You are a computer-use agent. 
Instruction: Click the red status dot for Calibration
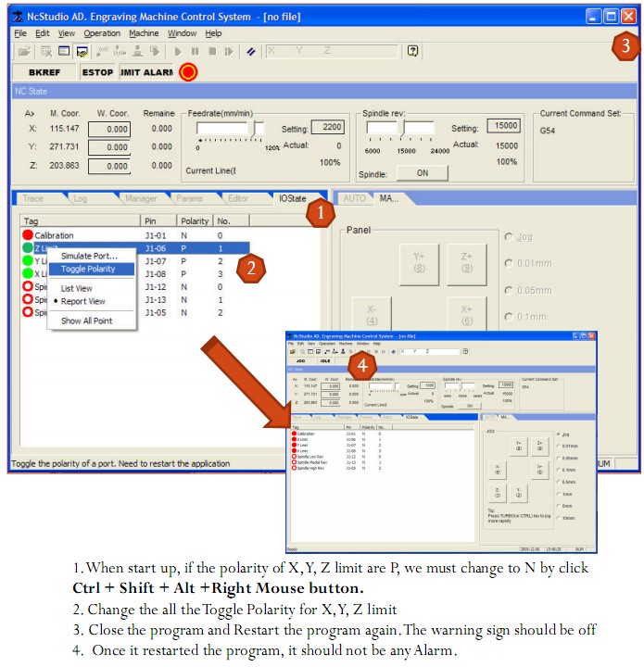point(28,234)
